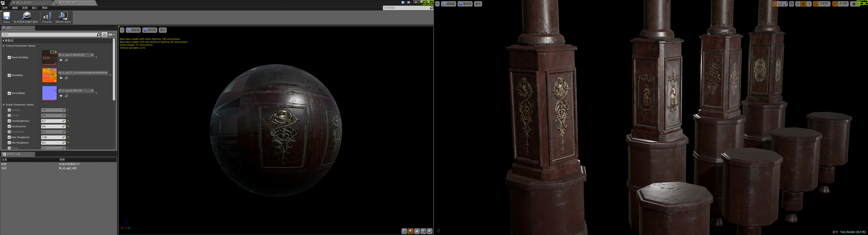Image resolution: width=868 pixels, height=235 pixels.
Task: Enable the HueControl parameter
Action: [x=9, y=132]
